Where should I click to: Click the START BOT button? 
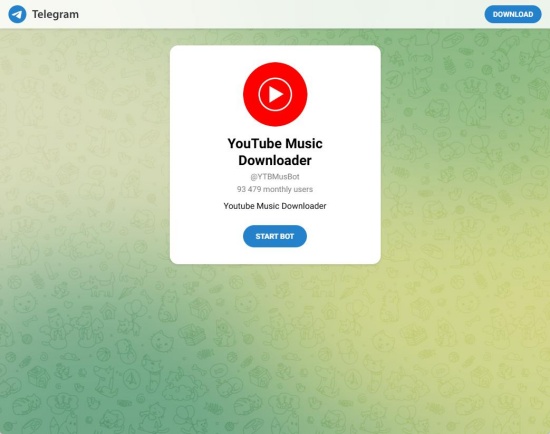[275, 236]
